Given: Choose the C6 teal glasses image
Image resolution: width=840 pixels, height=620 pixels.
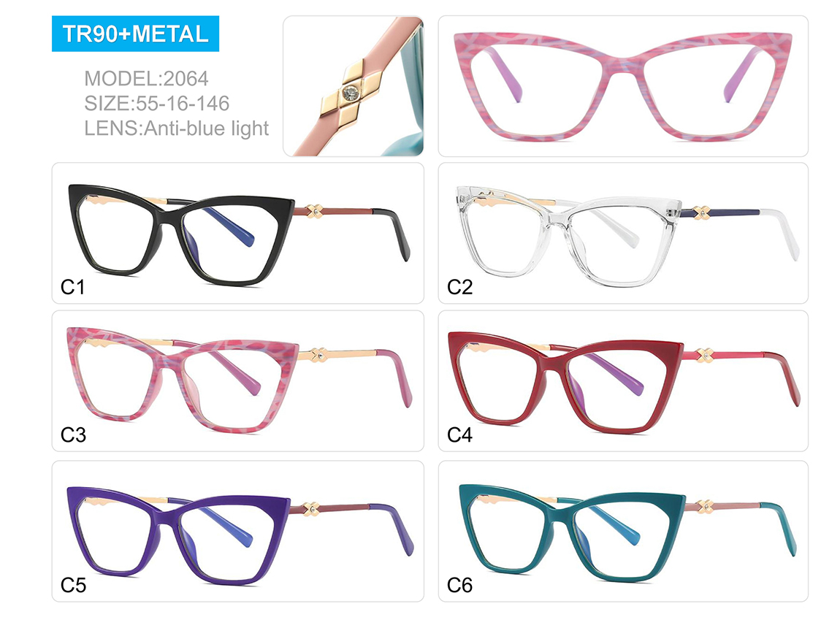Looking at the screenshot, I should (x=623, y=531).
